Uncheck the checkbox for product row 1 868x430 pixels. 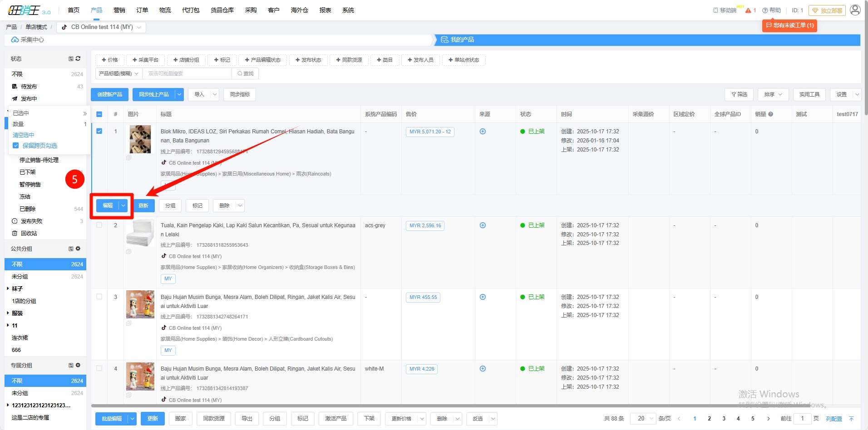(x=99, y=131)
